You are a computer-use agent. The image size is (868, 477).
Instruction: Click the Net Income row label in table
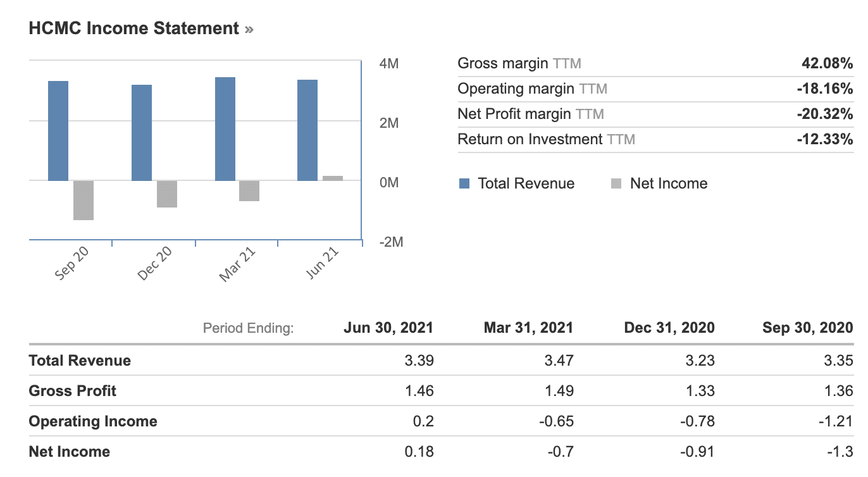pyautogui.click(x=70, y=452)
